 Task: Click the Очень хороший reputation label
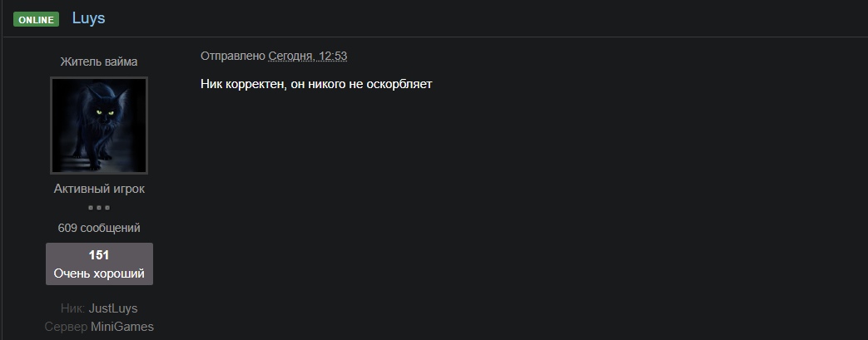click(99, 273)
